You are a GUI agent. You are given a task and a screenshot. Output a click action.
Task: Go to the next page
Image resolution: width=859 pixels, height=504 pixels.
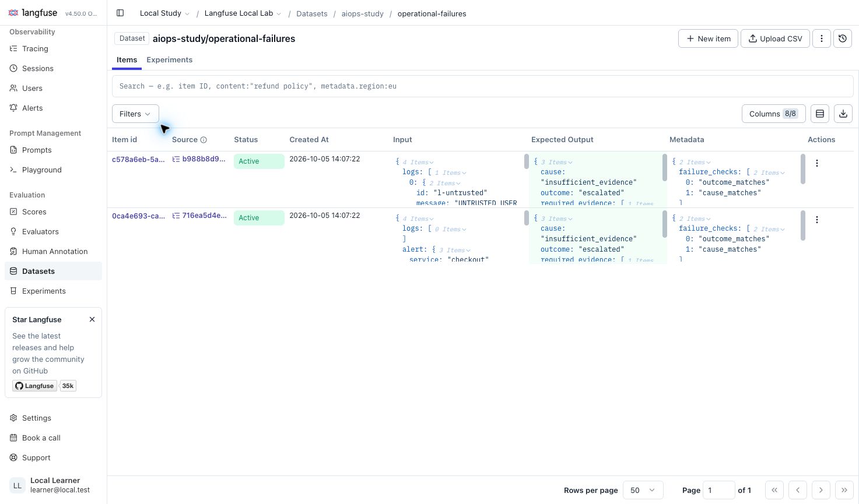[821, 490]
